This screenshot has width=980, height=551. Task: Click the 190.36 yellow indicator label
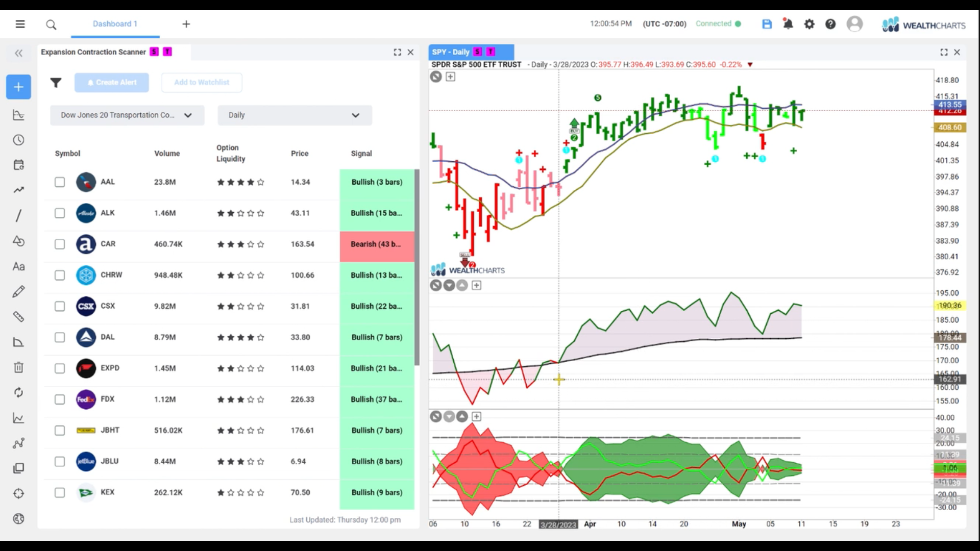click(x=949, y=306)
